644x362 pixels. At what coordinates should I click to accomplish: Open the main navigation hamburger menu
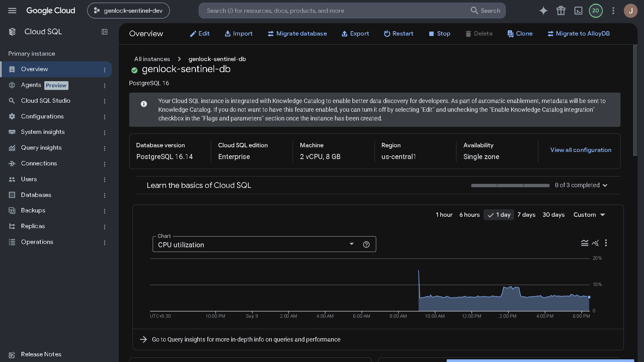12,10
